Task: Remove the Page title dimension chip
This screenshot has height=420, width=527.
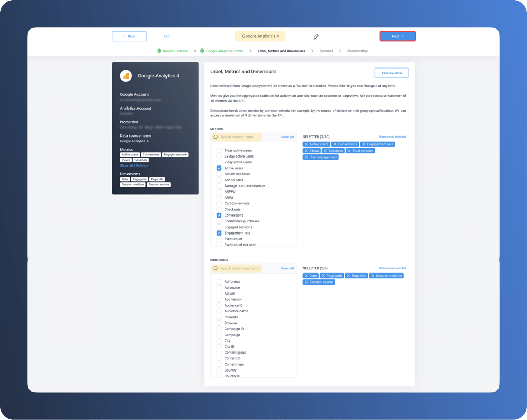Action: click(x=348, y=276)
